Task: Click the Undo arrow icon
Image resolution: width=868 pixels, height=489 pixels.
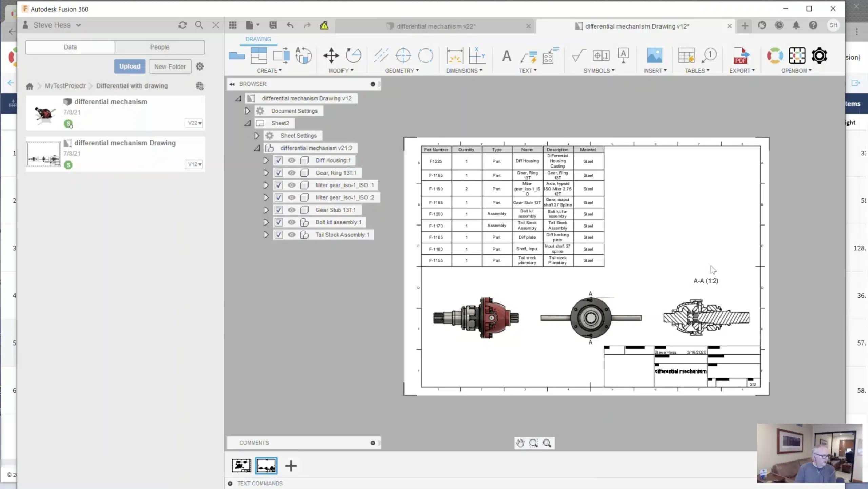Action: click(290, 25)
